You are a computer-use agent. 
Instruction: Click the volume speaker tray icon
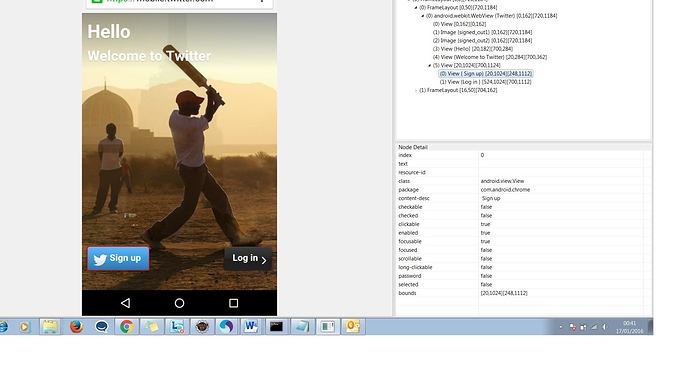pyautogui.click(x=605, y=327)
